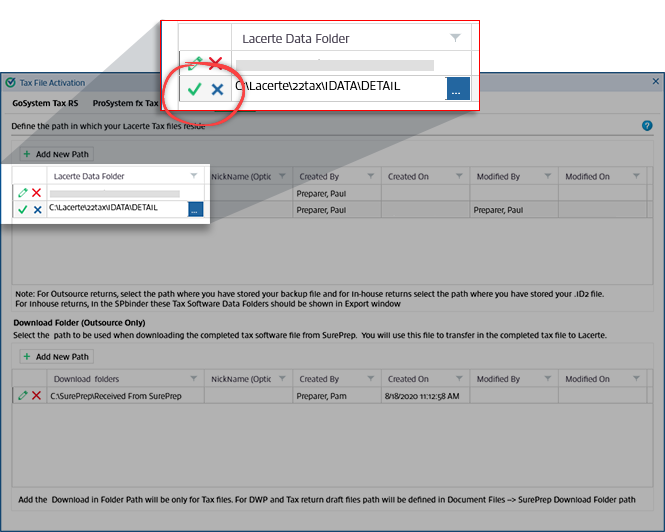Click Created On header in the Download folders table
665x532 pixels.
[x=425, y=378]
